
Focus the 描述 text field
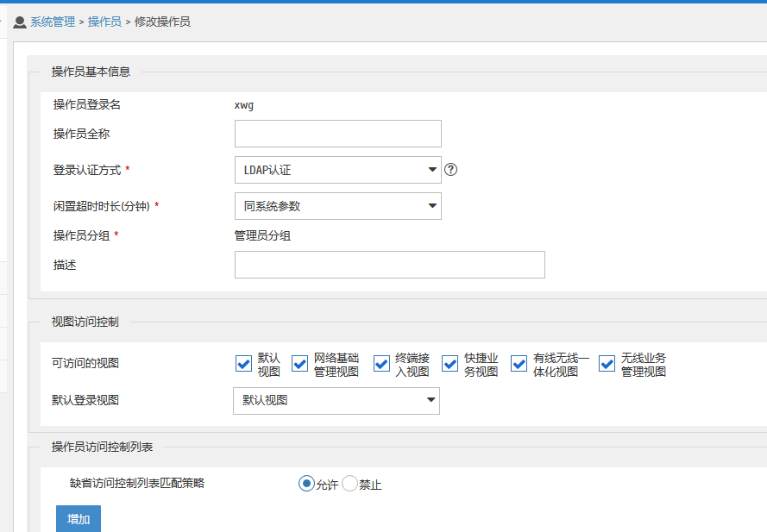pyautogui.click(x=389, y=265)
